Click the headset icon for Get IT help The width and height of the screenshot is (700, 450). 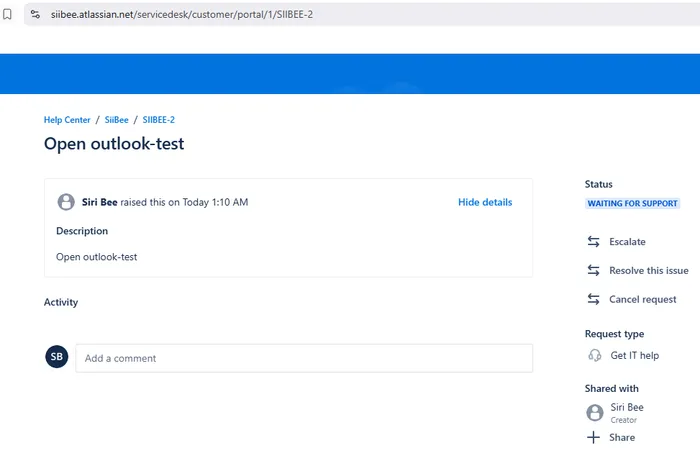click(x=593, y=355)
